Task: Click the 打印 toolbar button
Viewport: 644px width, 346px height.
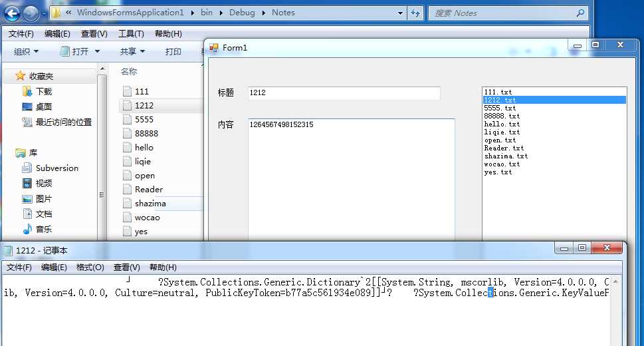Action: click(x=173, y=51)
